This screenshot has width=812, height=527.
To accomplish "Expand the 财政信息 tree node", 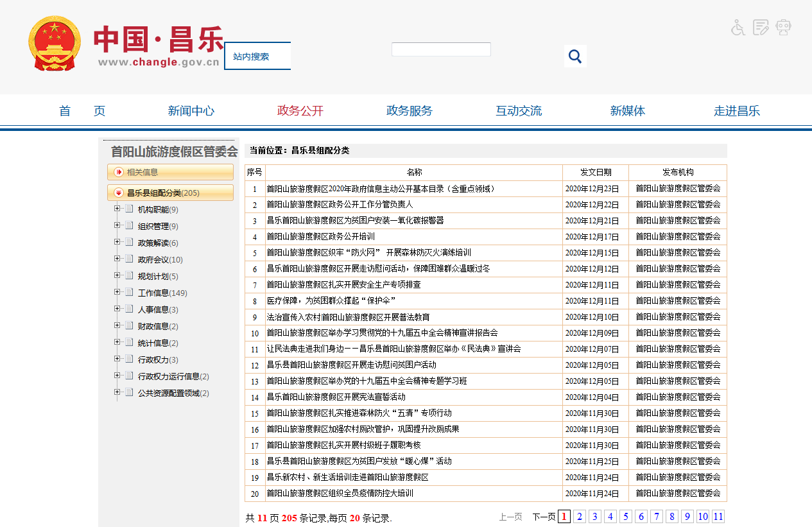I will (117, 326).
